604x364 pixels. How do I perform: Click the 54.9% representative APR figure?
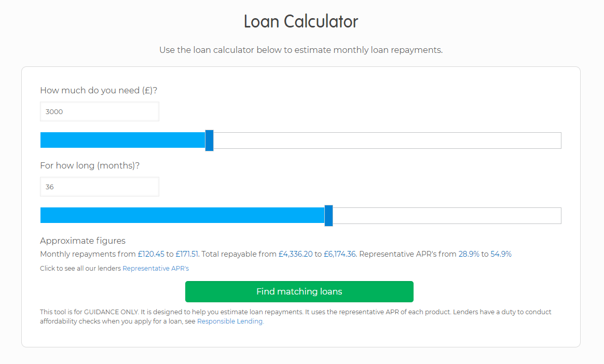click(501, 254)
